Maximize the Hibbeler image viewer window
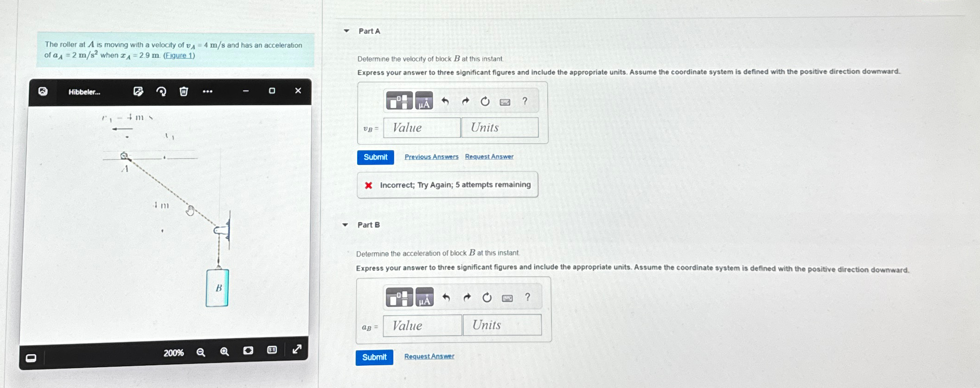This screenshot has height=388, width=980. 272,91
